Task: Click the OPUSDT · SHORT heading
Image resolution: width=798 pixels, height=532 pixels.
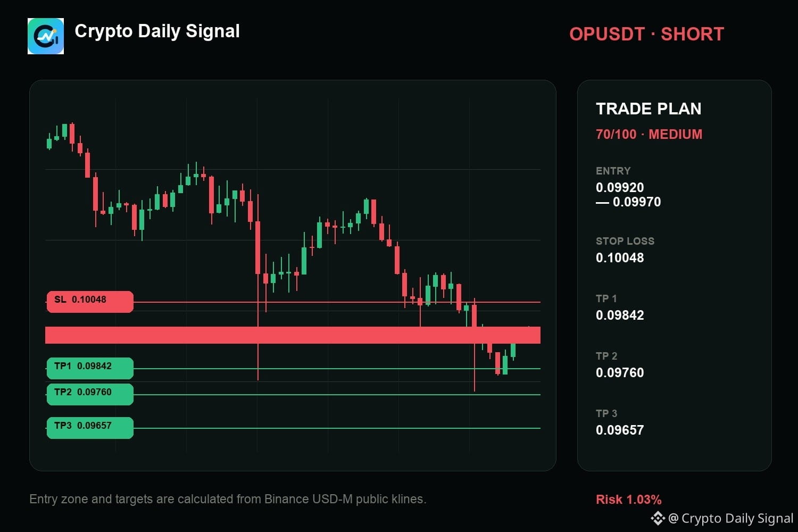Action: pos(646,34)
